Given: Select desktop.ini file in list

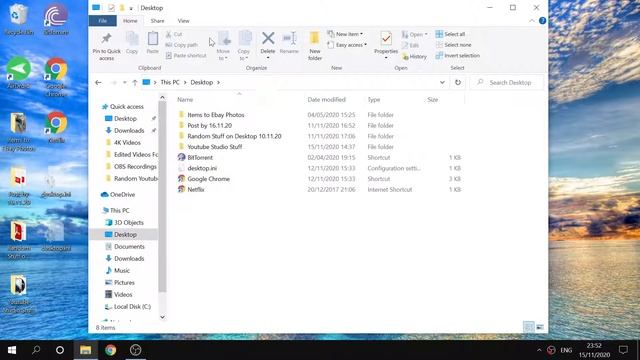Looking at the screenshot, I should point(202,168).
